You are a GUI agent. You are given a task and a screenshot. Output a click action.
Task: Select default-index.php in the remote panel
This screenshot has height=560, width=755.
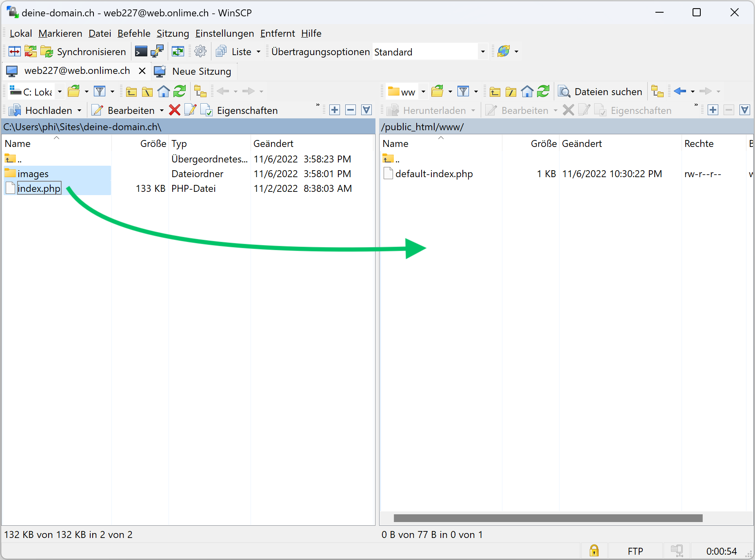click(x=434, y=174)
